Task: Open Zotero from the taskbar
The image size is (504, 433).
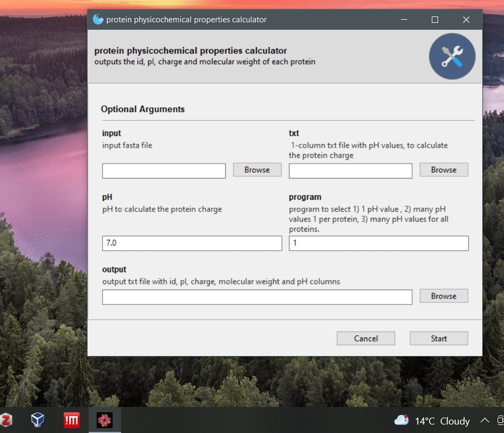Action: click(6, 420)
